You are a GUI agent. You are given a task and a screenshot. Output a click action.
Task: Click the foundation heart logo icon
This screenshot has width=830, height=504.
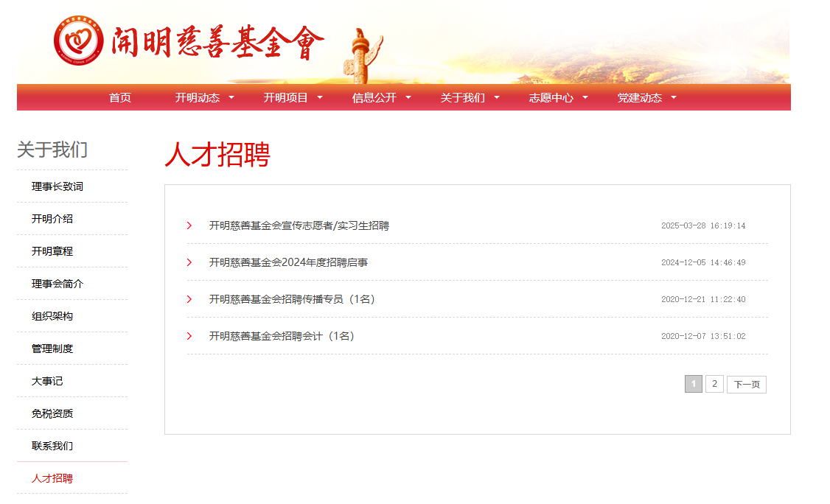(78, 41)
